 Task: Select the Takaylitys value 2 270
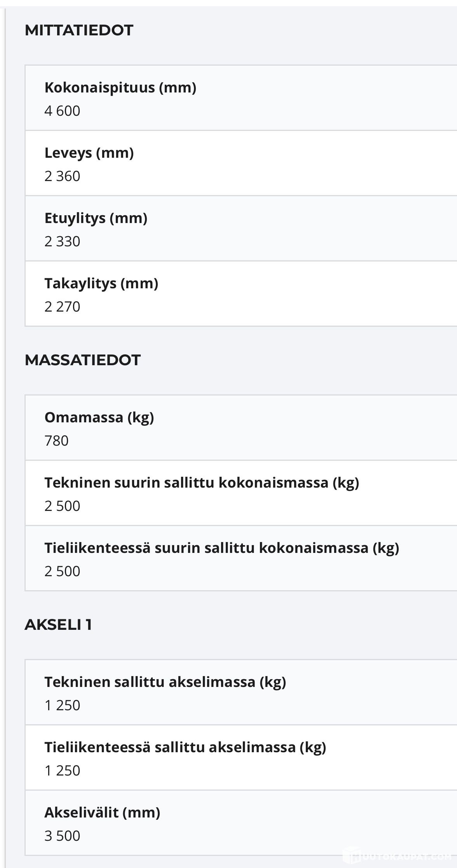coord(62,307)
